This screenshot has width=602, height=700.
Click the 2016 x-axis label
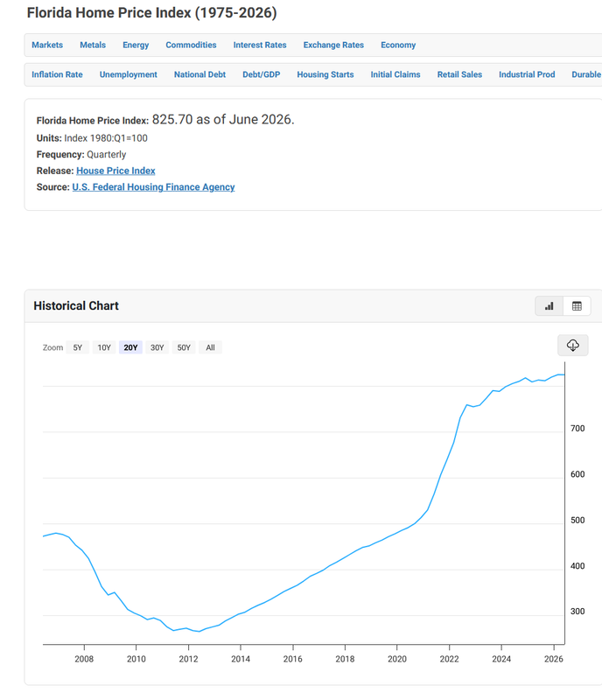pyautogui.click(x=293, y=659)
